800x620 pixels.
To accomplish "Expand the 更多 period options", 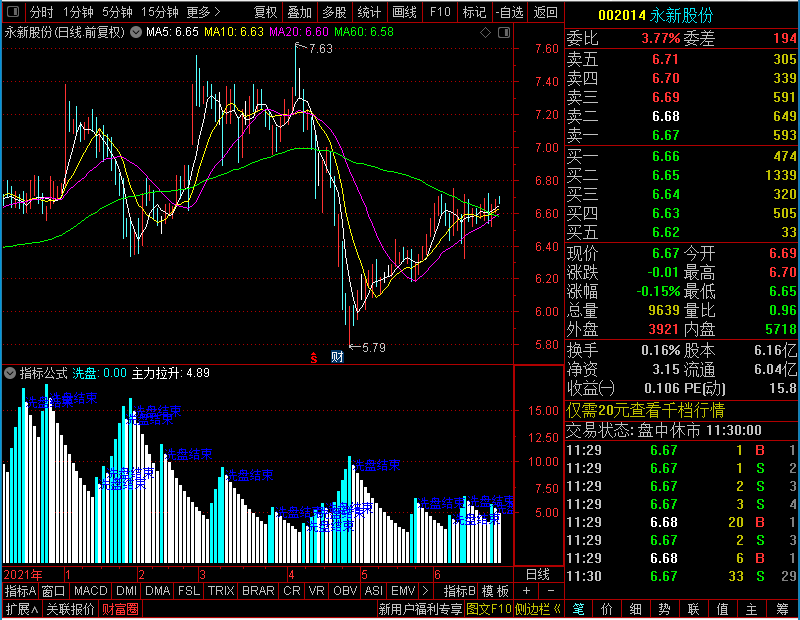I will coord(203,12).
